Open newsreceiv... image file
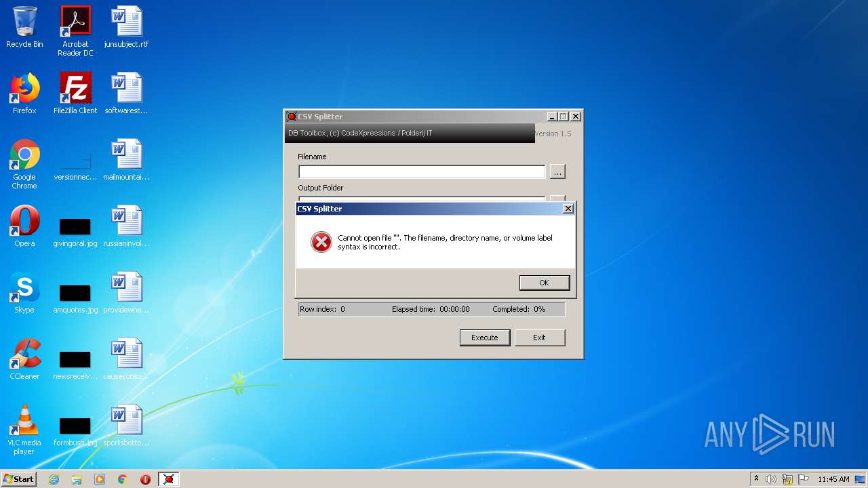The width and height of the screenshot is (868, 488). [x=75, y=365]
